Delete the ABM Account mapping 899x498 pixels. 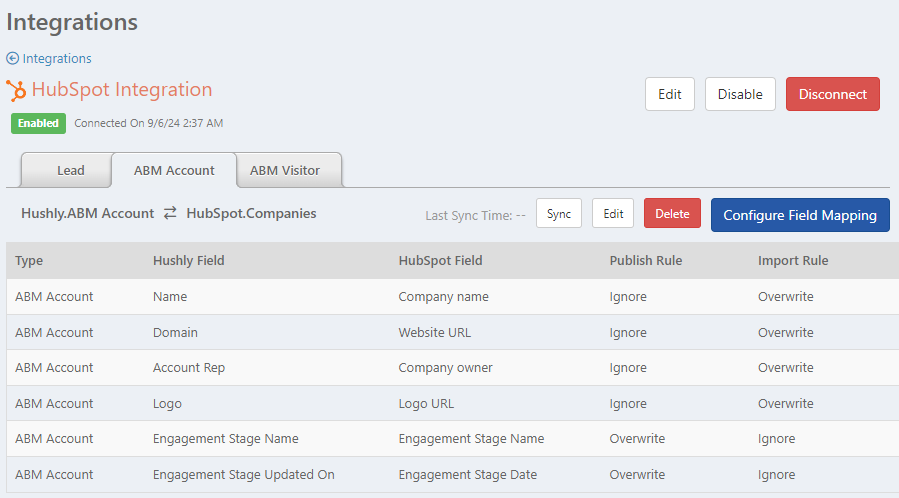pos(672,213)
